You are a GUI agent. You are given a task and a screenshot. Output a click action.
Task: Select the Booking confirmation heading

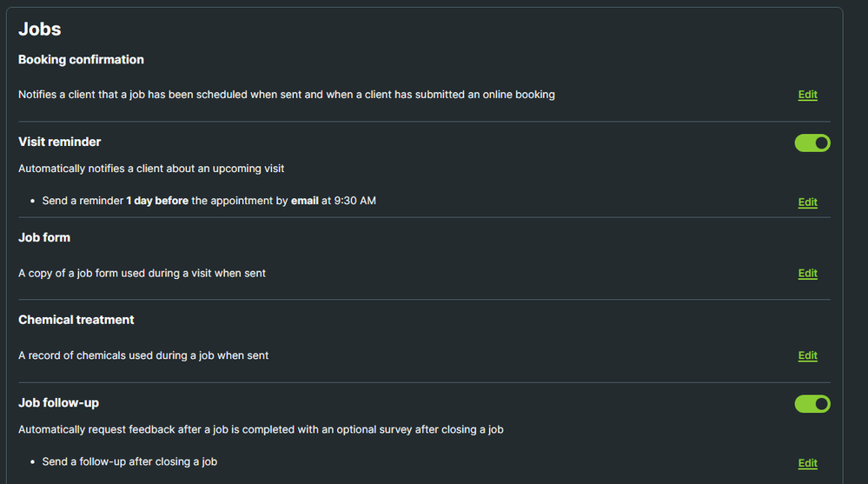pos(81,60)
